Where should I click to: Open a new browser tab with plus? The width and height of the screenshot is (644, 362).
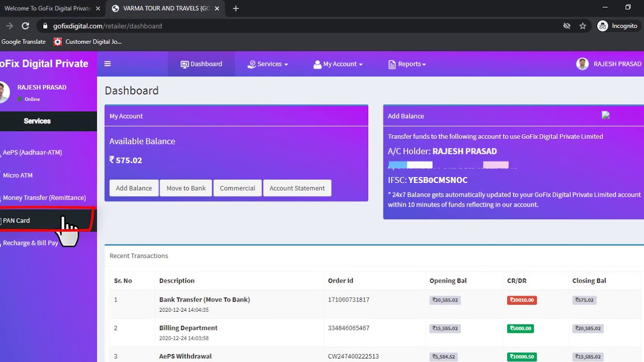[x=235, y=9]
